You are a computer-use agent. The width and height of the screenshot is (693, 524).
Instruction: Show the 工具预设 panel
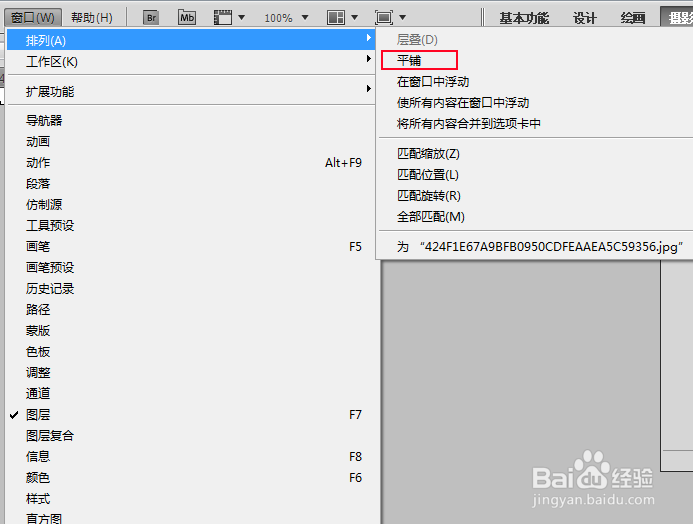(191, 226)
